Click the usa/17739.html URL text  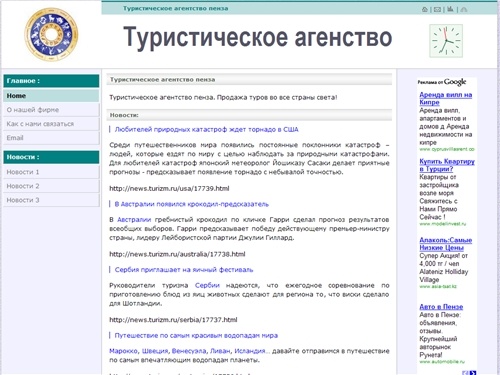coord(169,188)
